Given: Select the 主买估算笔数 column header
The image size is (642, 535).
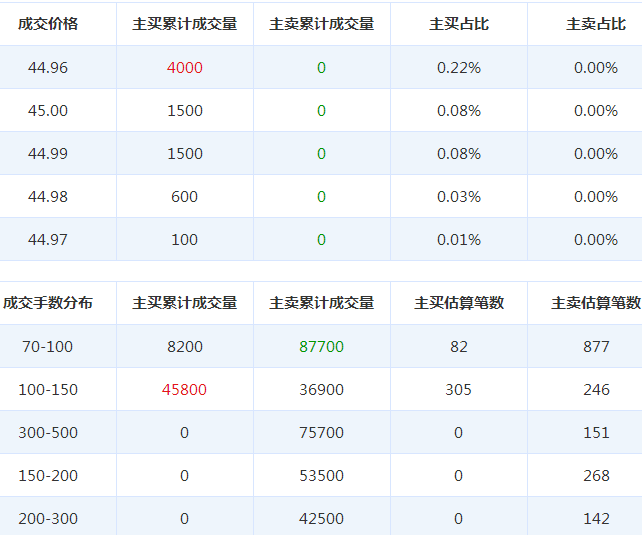Looking at the screenshot, I should click(459, 303).
